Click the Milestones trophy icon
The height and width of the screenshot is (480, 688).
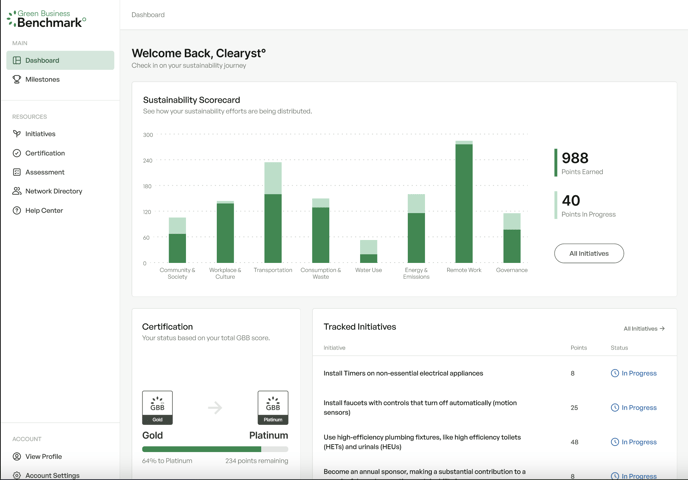tap(17, 79)
